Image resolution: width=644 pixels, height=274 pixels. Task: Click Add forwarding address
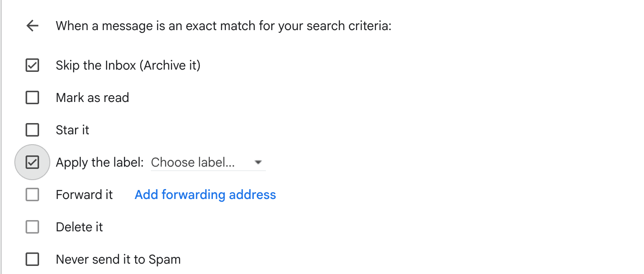pos(205,194)
